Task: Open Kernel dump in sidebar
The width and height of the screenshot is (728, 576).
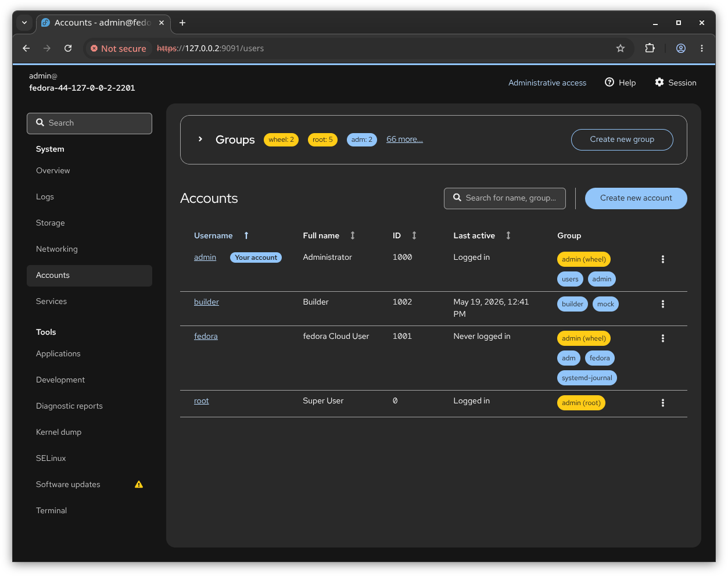Action: [89, 432]
